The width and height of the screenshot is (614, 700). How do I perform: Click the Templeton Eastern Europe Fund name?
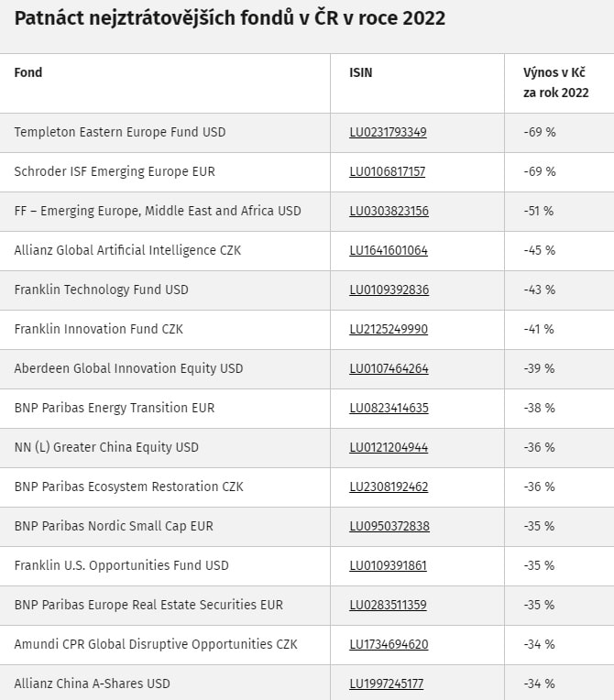(x=119, y=132)
